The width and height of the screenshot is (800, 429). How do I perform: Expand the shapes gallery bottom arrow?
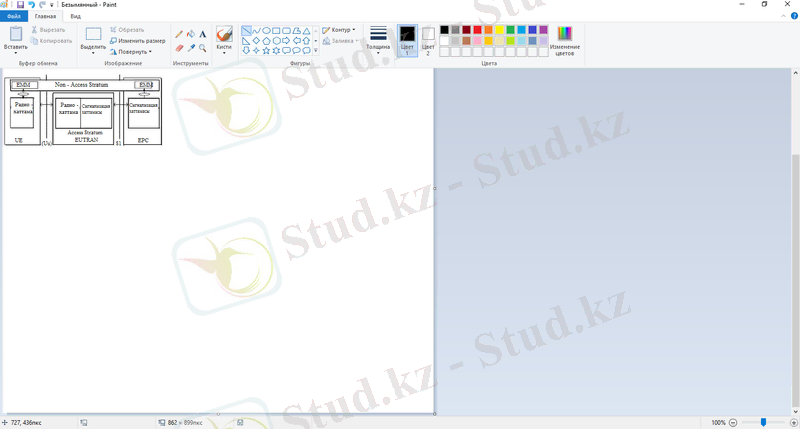coord(315,51)
